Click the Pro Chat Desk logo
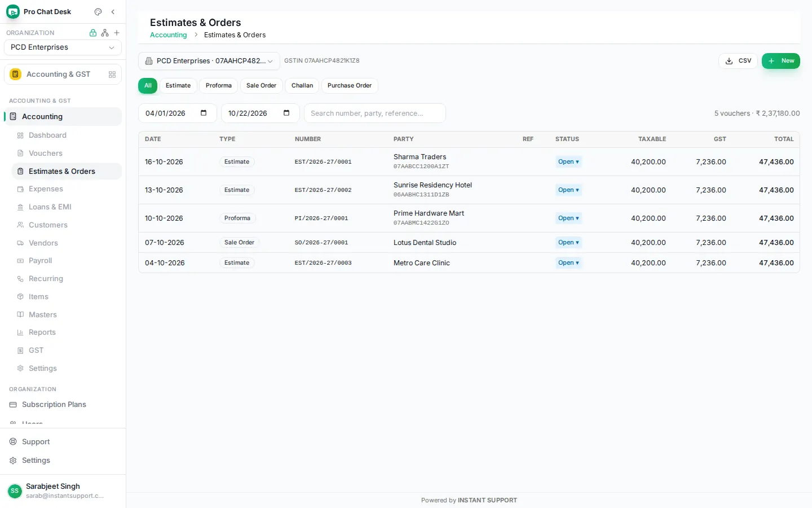Viewport: 812px width, 508px height. coord(13,12)
